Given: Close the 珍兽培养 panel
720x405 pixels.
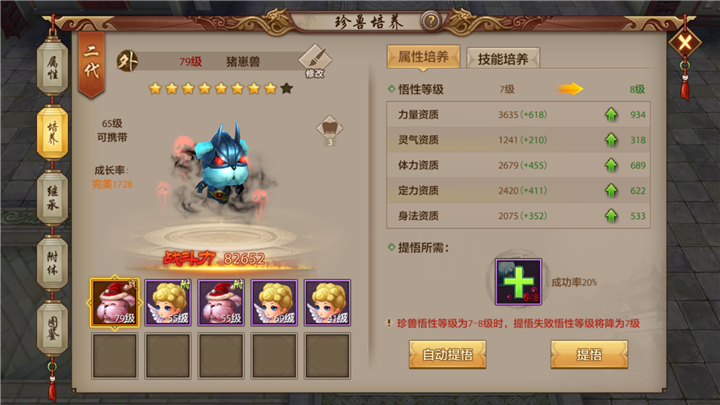Looking at the screenshot, I should click(x=685, y=43).
